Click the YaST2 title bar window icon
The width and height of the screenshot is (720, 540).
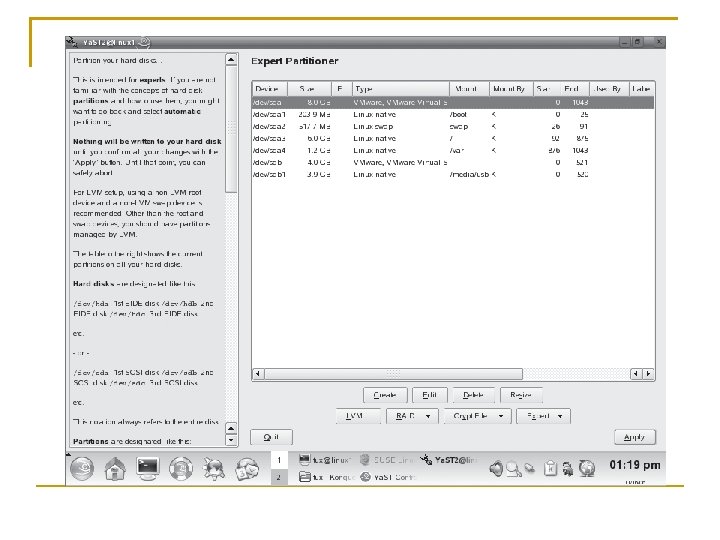(72, 42)
